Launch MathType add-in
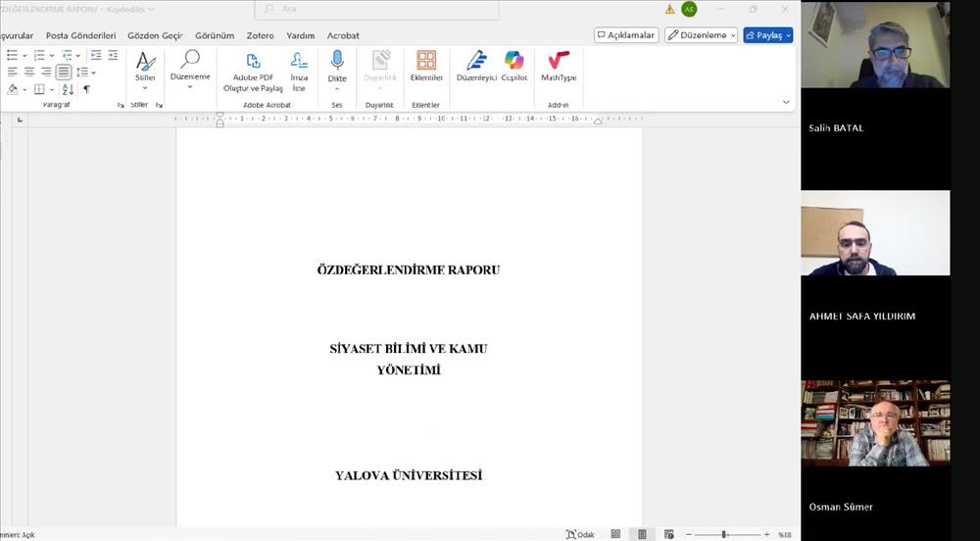980x541 pixels. (x=559, y=65)
